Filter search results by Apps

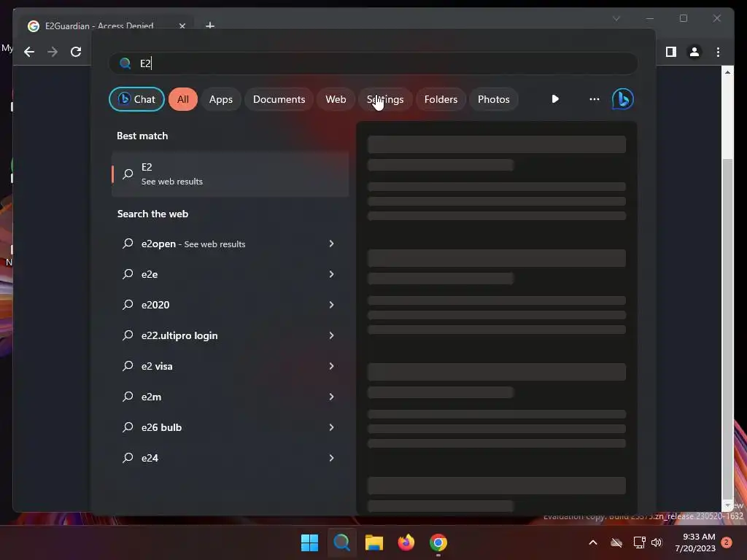tap(220, 99)
